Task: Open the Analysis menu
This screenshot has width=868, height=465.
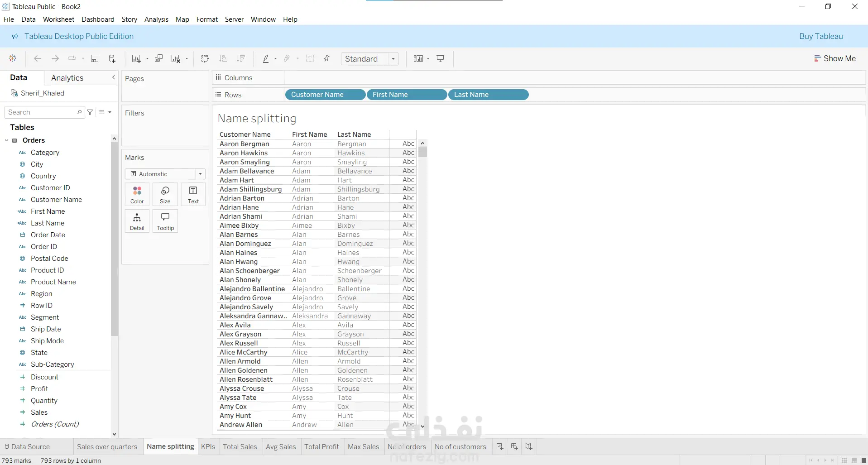Action: pos(156,19)
